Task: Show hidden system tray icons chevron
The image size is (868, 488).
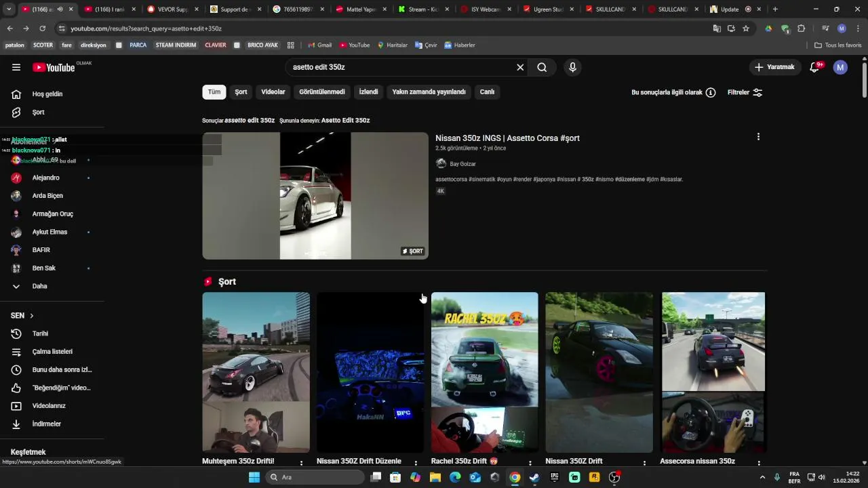Action: (x=762, y=477)
